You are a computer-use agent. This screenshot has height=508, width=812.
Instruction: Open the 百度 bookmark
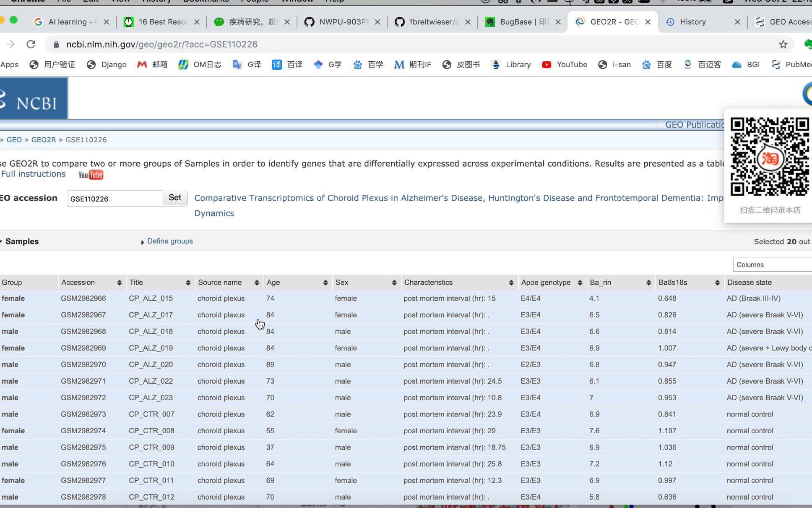point(657,64)
